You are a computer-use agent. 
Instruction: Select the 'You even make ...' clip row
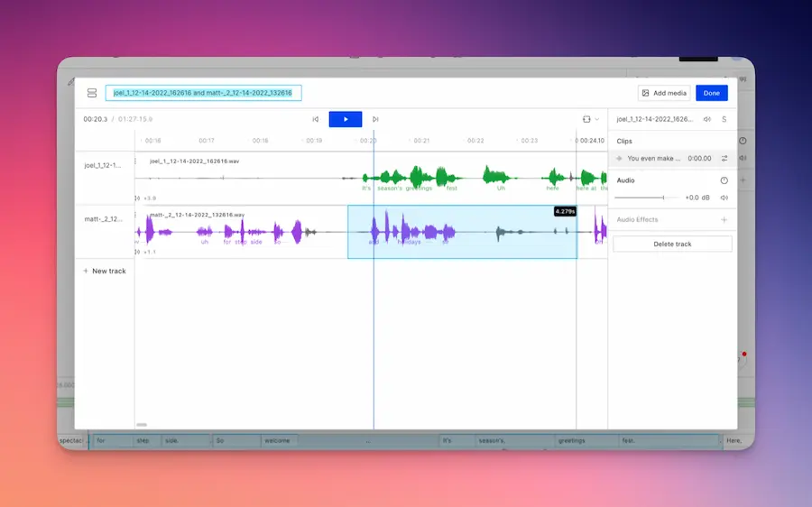pos(673,159)
